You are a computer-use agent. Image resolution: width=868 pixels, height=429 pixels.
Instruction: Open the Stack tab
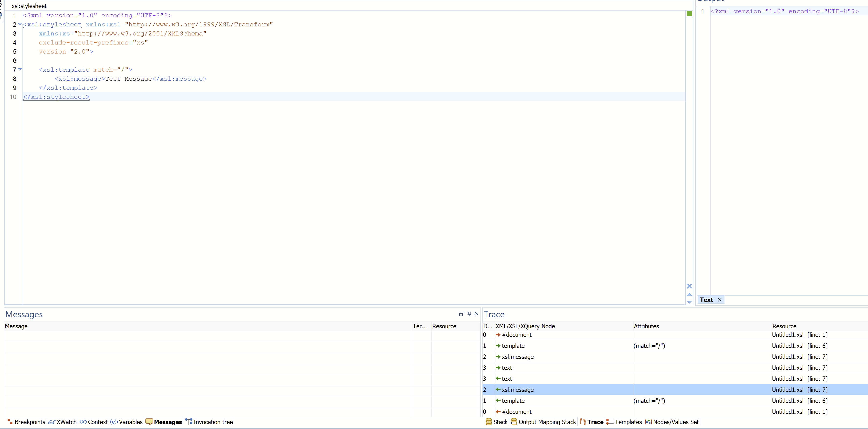pos(497,422)
